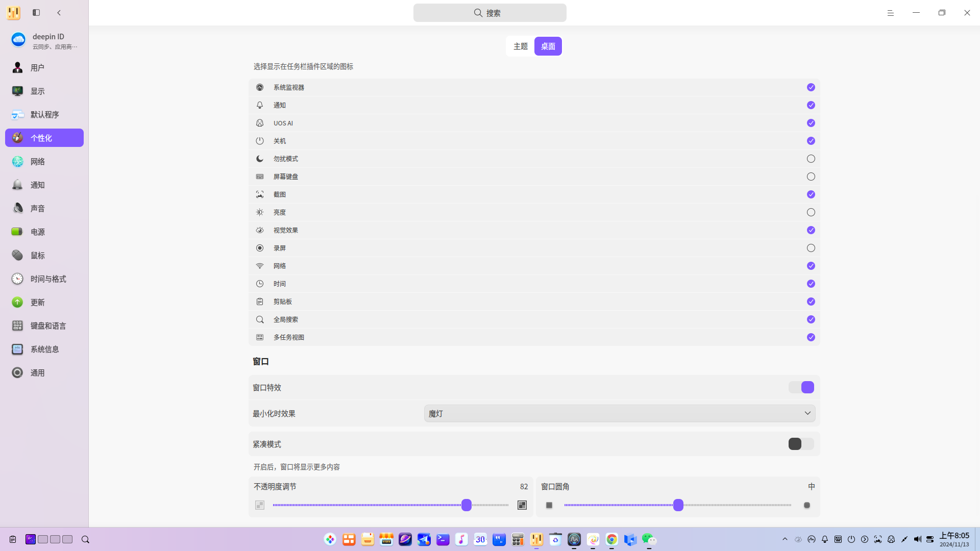Uncheck the 视觉效果 plugin checkbox
The width and height of the screenshot is (980, 551).
point(811,230)
